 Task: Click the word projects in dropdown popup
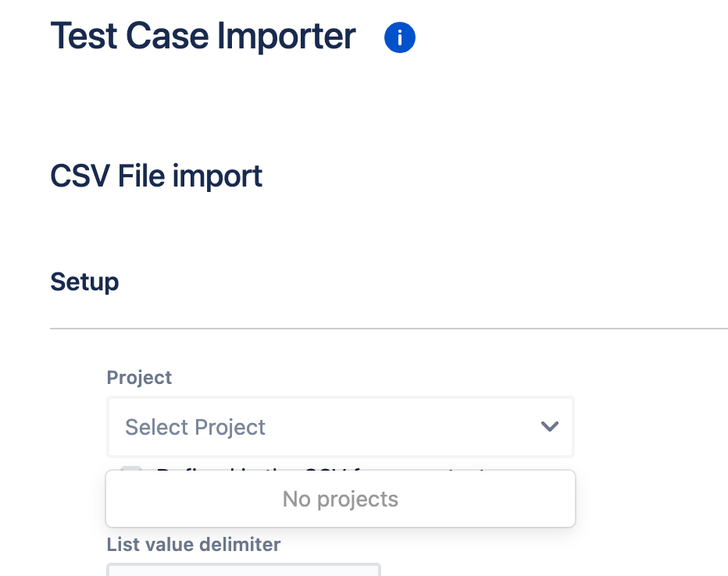pos(358,500)
